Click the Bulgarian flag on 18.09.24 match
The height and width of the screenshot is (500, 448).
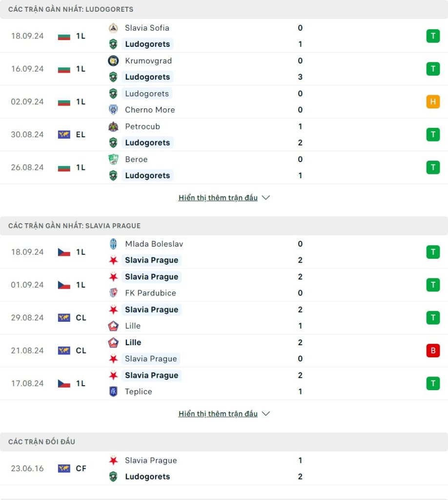[x=64, y=36]
